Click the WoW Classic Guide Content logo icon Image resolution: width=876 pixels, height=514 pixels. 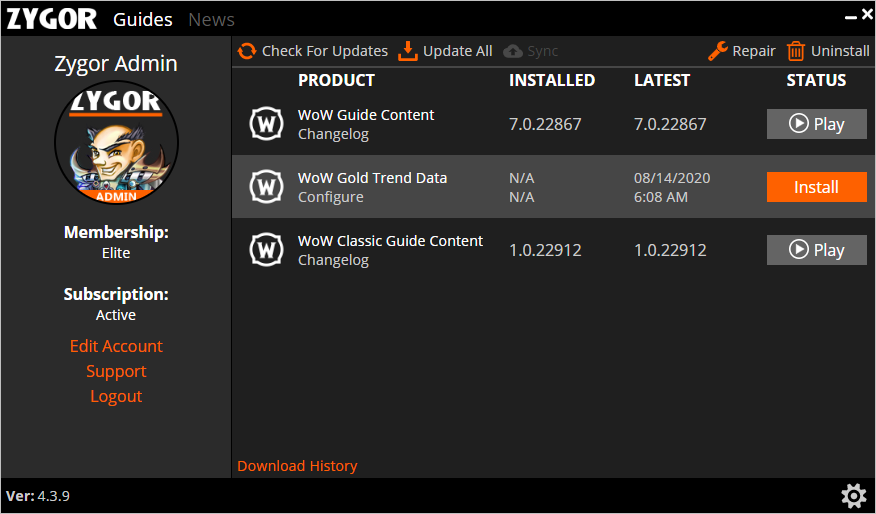pos(266,250)
